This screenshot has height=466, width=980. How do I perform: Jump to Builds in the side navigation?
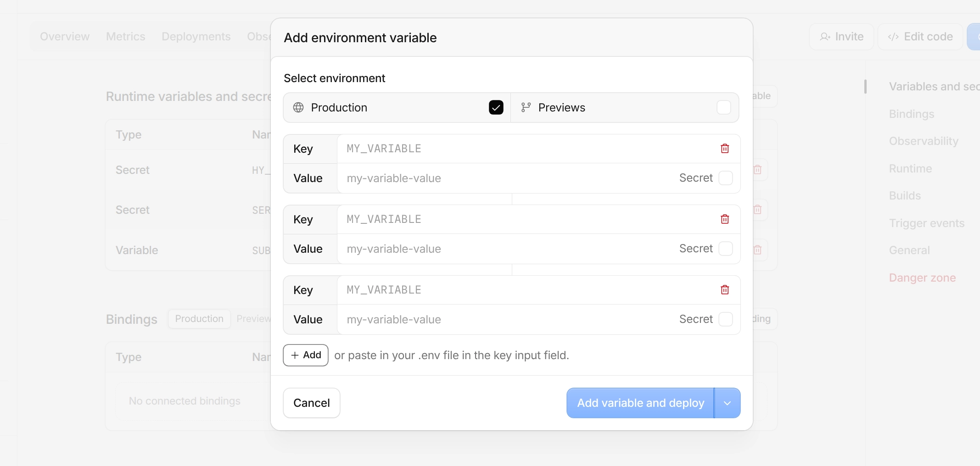pyautogui.click(x=905, y=196)
